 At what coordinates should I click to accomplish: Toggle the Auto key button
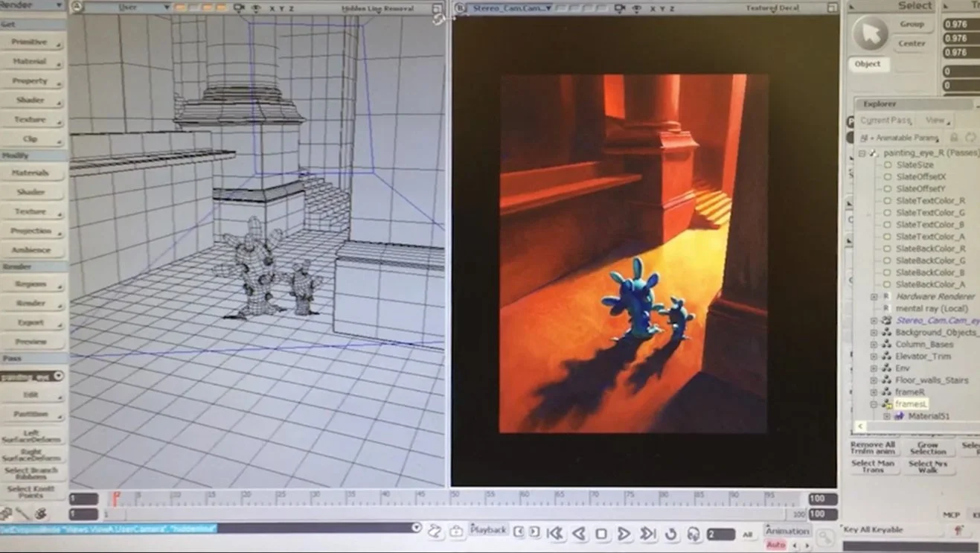tap(776, 545)
